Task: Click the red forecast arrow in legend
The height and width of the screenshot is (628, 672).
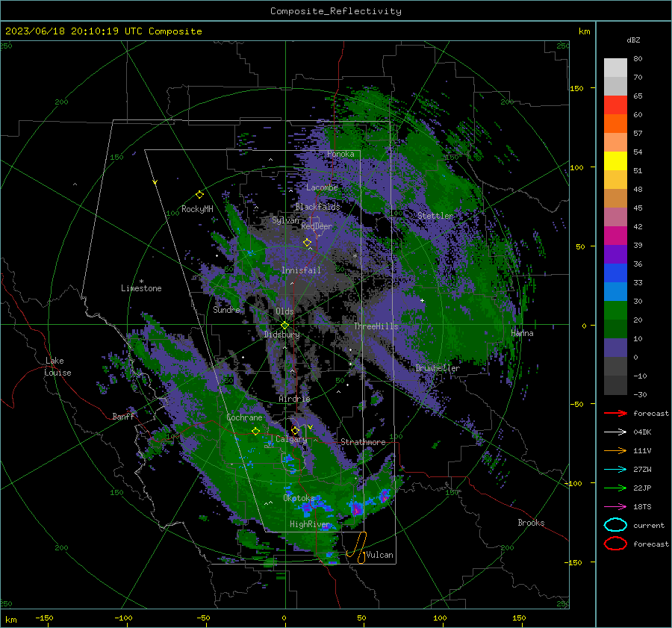Action: [x=615, y=413]
